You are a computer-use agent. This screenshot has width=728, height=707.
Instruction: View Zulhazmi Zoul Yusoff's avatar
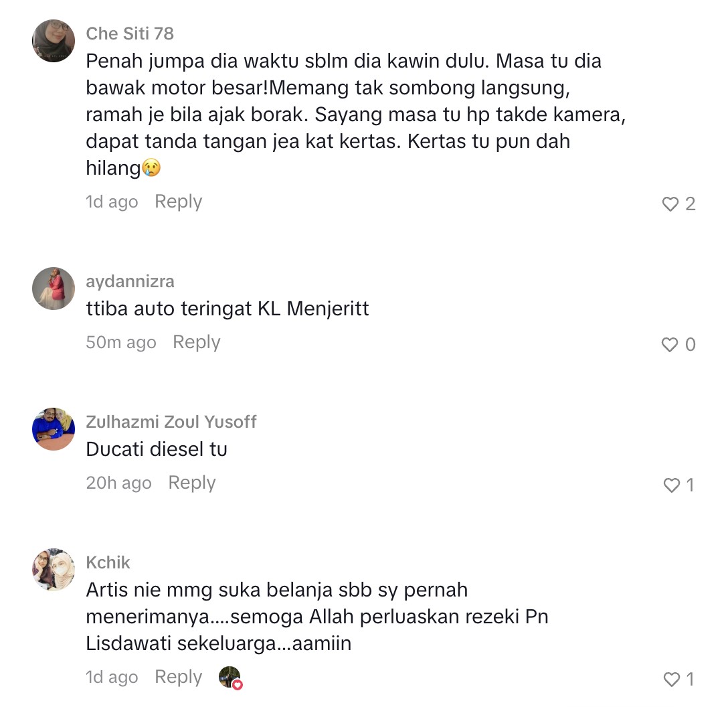click(x=54, y=429)
